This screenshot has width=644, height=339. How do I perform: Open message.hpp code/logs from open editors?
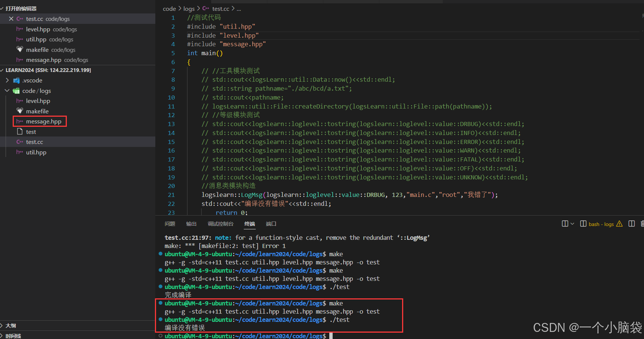(78, 60)
